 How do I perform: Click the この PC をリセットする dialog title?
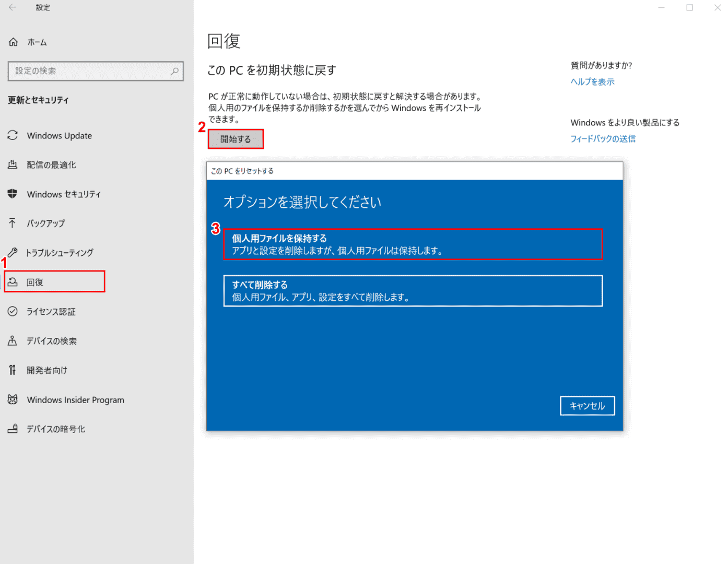point(242,171)
